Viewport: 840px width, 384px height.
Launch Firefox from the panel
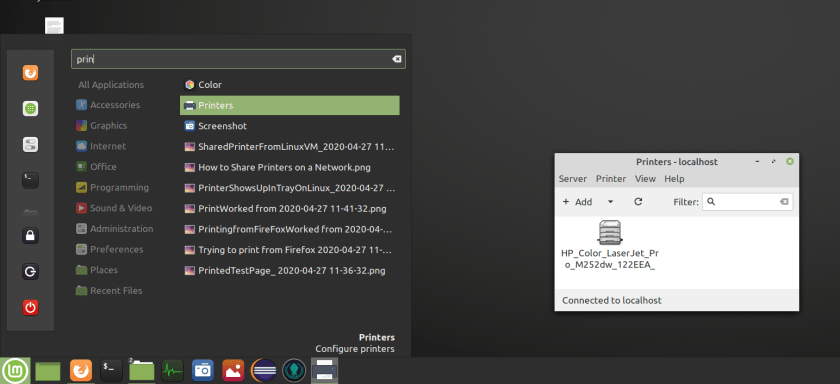81,370
